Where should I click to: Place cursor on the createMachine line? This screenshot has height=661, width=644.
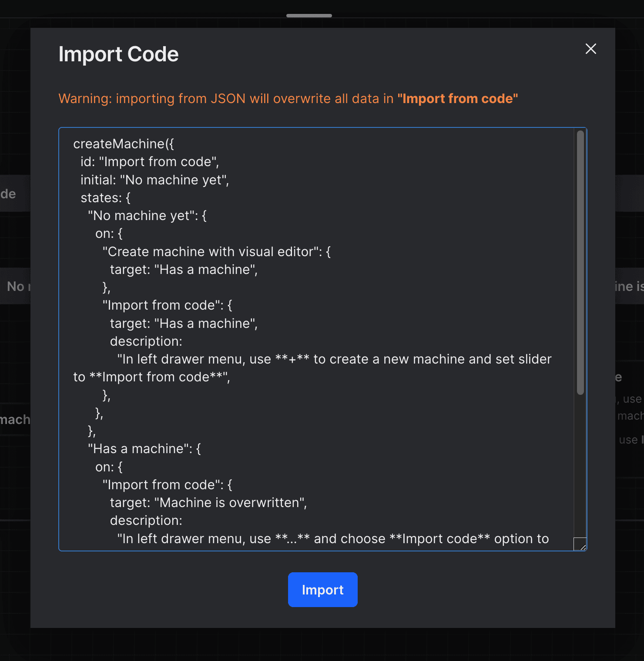point(124,144)
